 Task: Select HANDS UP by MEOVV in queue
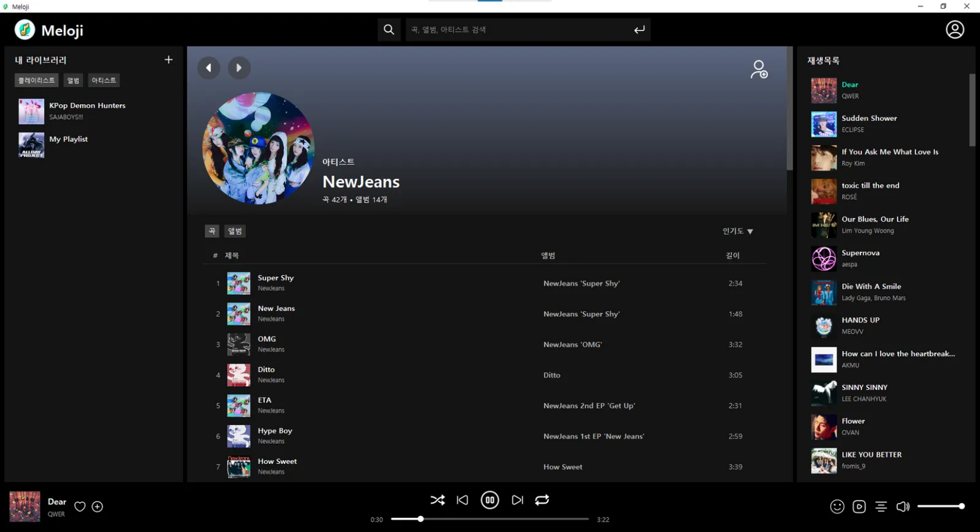coord(886,326)
